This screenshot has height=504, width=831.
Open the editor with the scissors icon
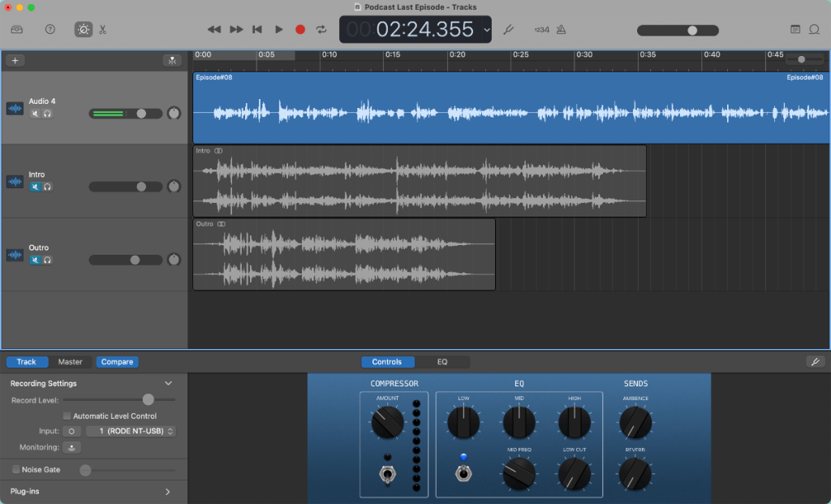click(x=101, y=29)
